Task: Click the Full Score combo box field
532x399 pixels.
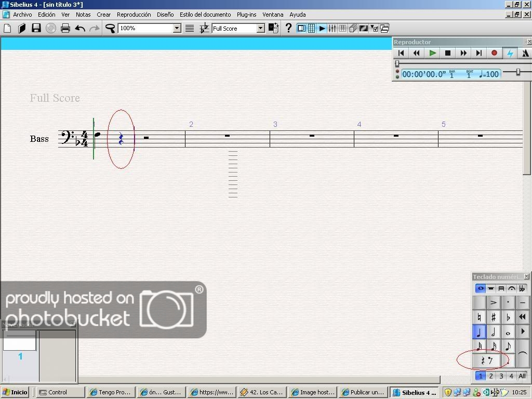Action: tap(234, 28)
